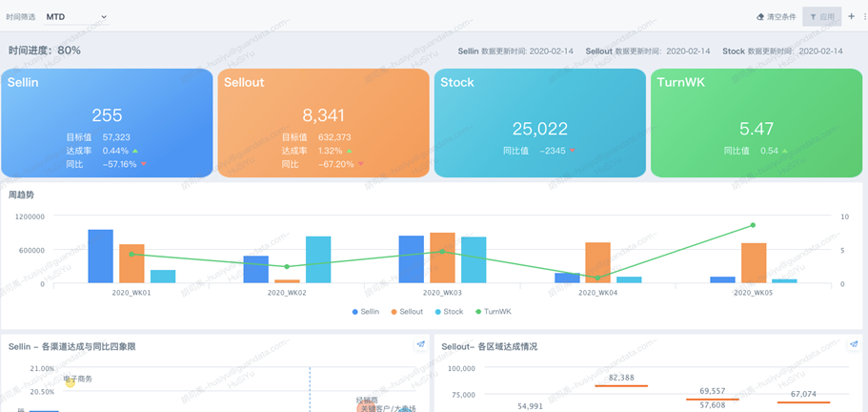Toggle Sellin series in chart legend
The width and height of the screenshot is (868, 412).
coord(365,312)
